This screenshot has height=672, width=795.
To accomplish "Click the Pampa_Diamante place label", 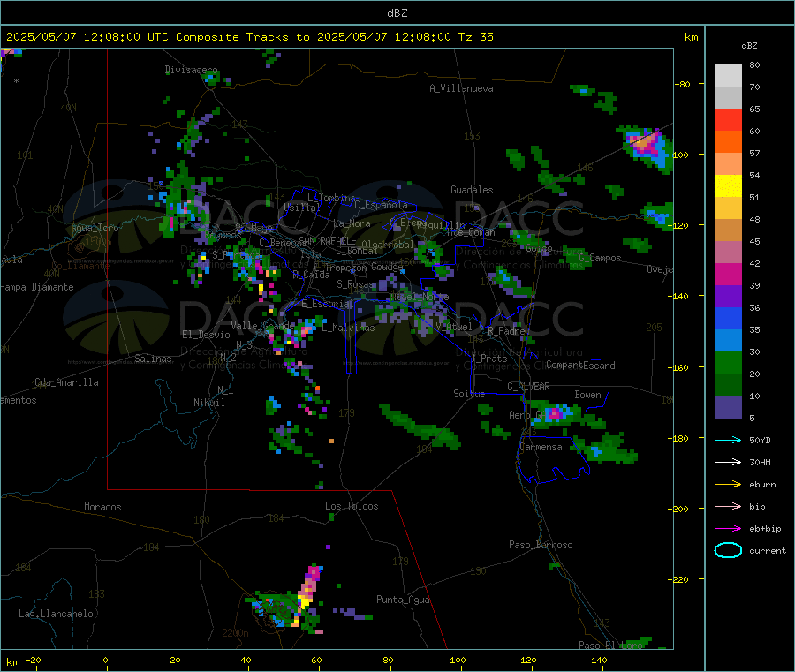I will pos(36,287).
